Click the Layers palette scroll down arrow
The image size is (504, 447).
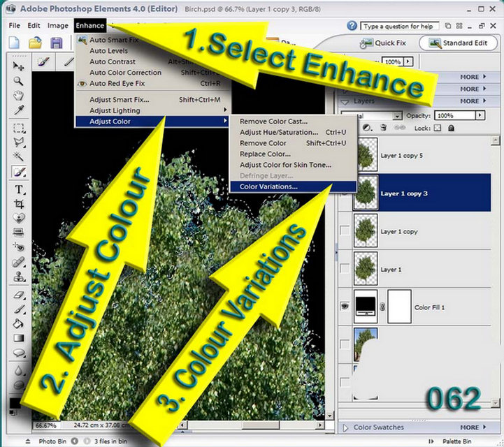tap(496, 403)
